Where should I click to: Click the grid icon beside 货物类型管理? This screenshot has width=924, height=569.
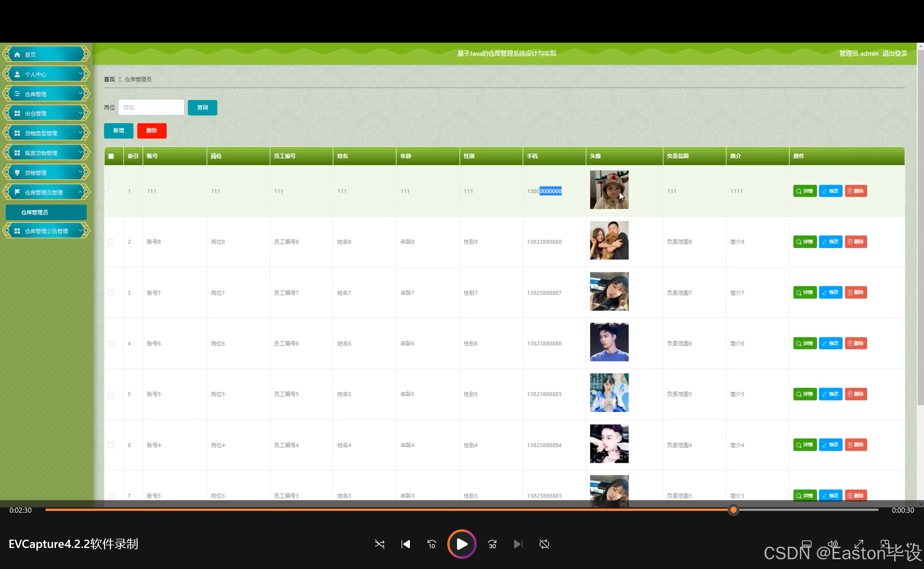tap(17, 133)
